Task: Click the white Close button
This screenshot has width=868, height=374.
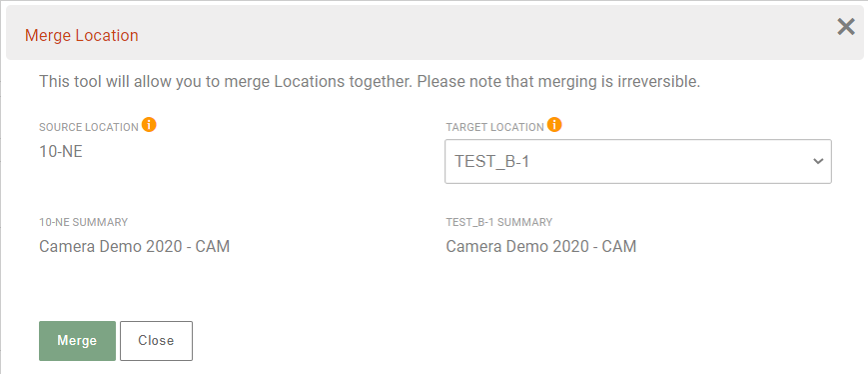Action: click(x=156, y=341)
